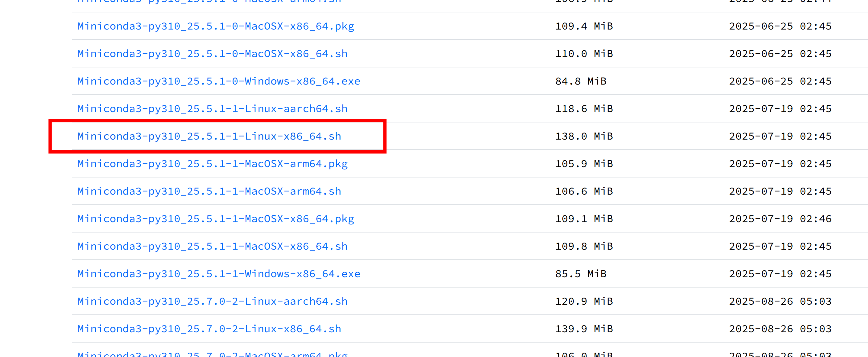
Task: Select the 105.9 MiB size cell
Action: [584, 164]
